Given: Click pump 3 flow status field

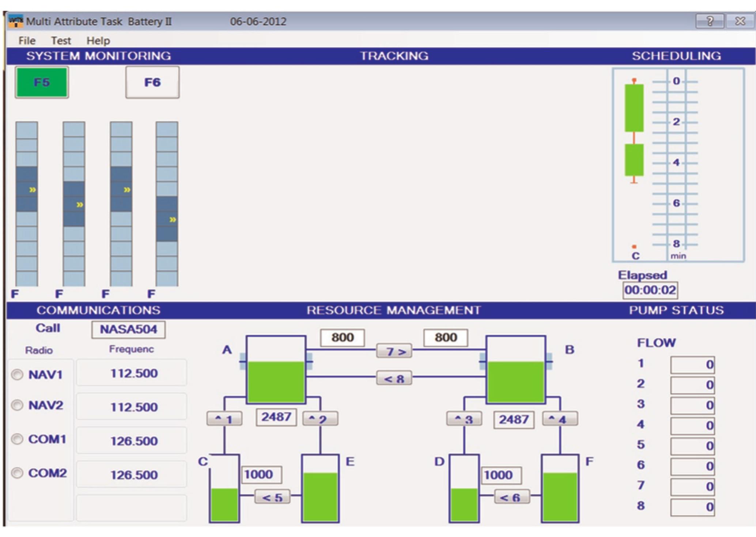Looking at the screenshot, I should point(692,405).
